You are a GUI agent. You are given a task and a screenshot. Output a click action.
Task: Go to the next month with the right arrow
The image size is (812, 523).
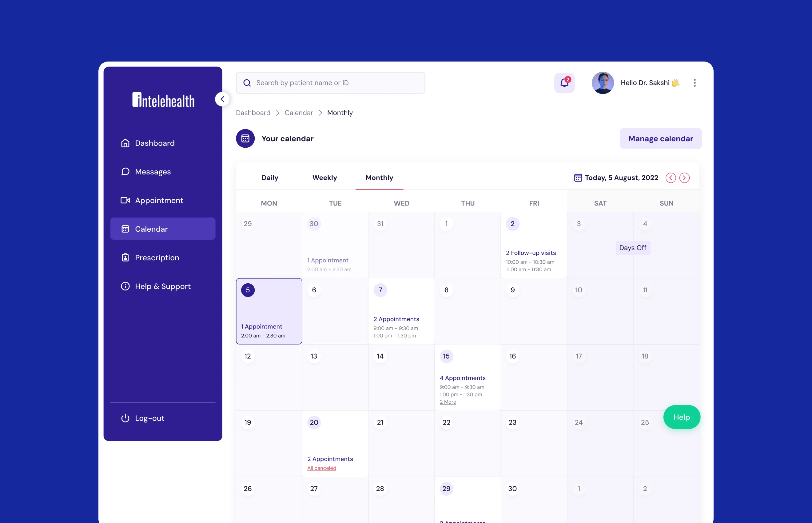point(684,178)
